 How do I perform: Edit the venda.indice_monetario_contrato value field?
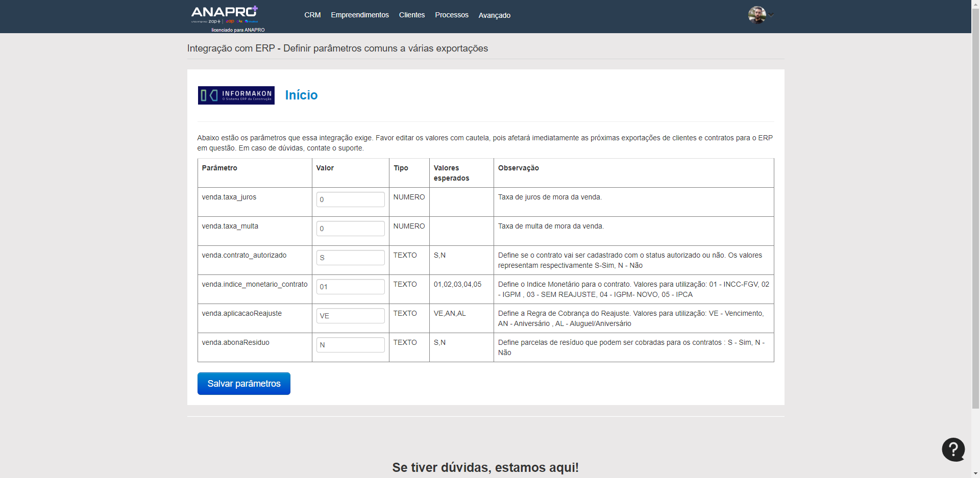(350, 287)
